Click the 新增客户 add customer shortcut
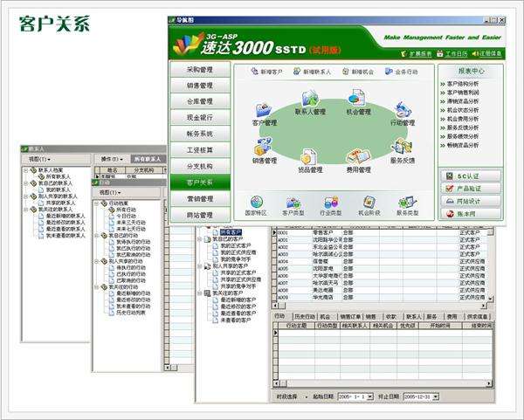Screen dimensions: 524x420 [x=267, y=72]
